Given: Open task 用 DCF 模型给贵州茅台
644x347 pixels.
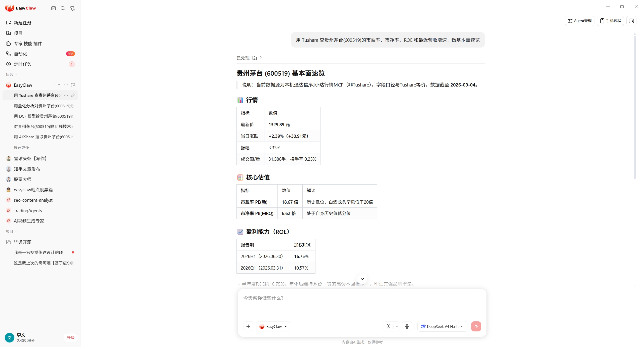Looking at the screenshot, I should pyautogui.click(x=40, y=116).
